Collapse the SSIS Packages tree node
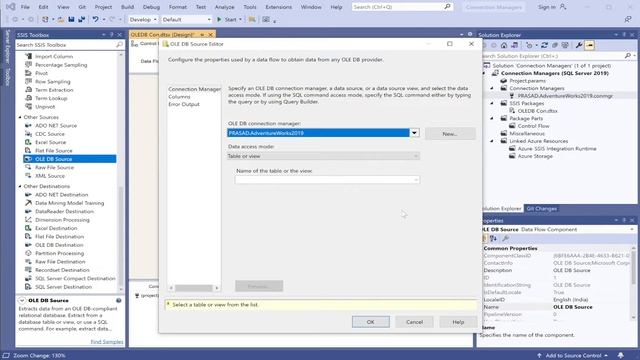The image size is (640, 360). pos(492,103)
